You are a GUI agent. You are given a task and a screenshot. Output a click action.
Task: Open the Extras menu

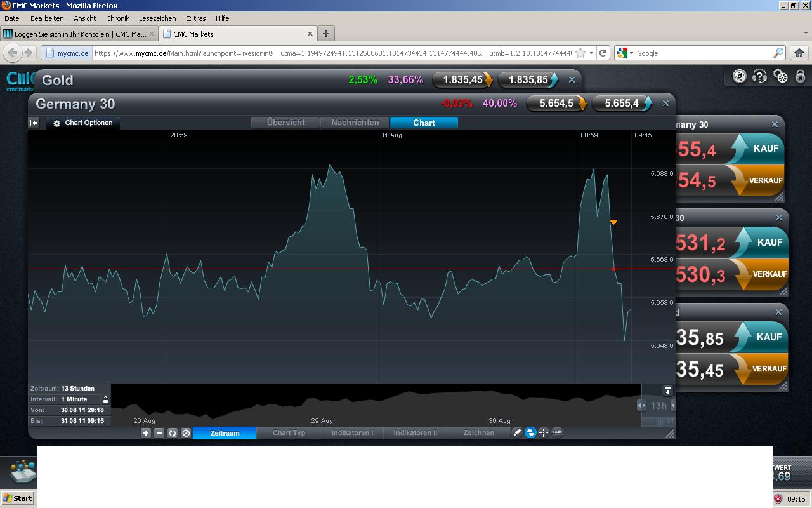pyautogui.click(x=195, y=18)
